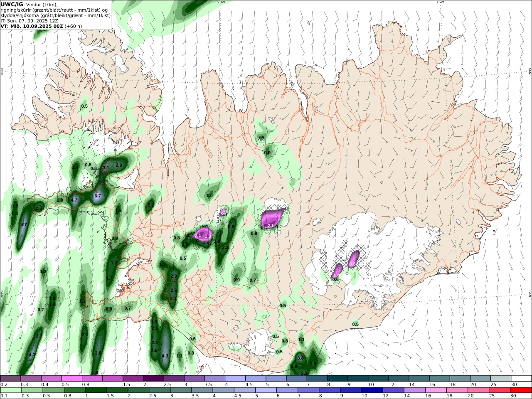Click the 0.2 legend scale label
The image size is (532, 399).
(3, 384)
